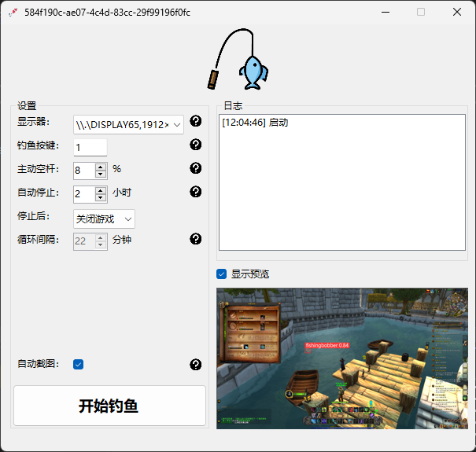This screenshot has width=476, height=452.
Task: Close the fishing bot window
Action: pyautogui.click(x=457, y=12)
